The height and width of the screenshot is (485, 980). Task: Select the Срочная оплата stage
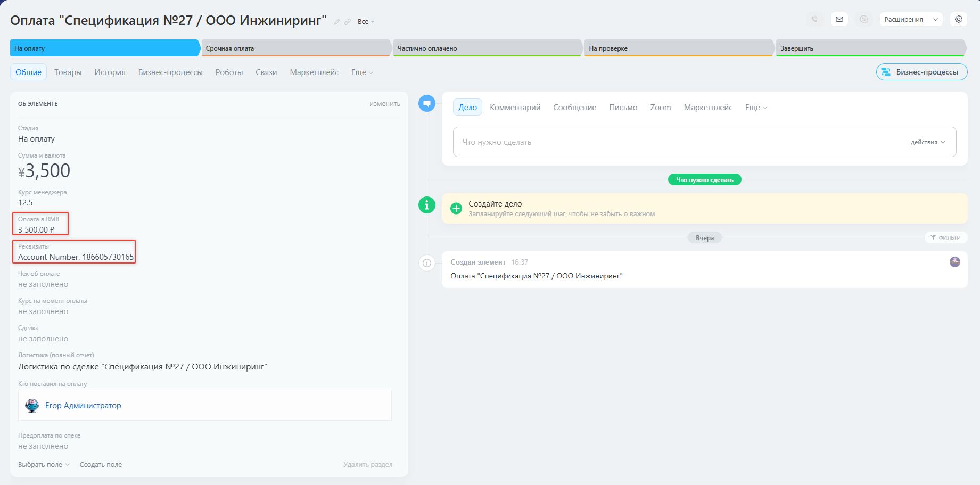click(x=296, y=48)
